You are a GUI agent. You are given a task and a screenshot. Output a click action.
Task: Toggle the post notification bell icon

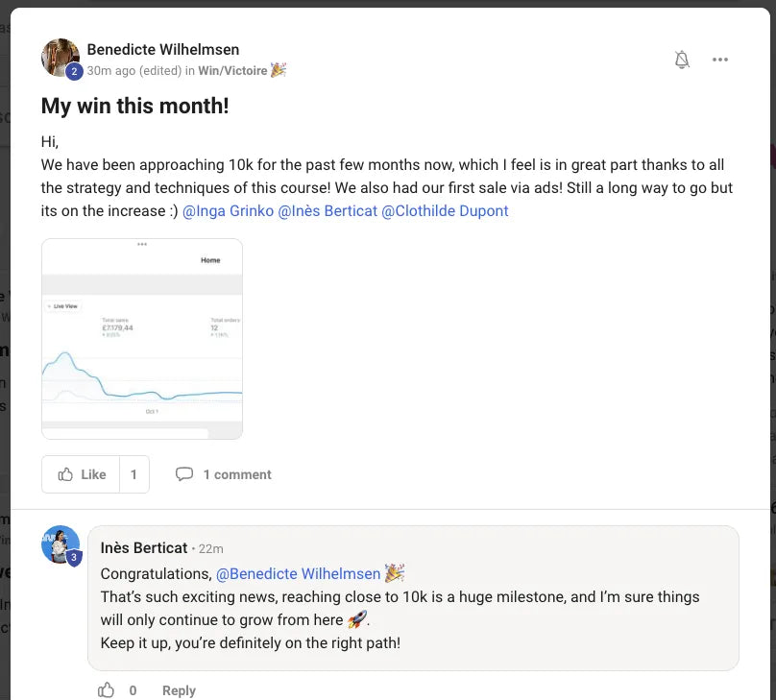click(682, 60)
